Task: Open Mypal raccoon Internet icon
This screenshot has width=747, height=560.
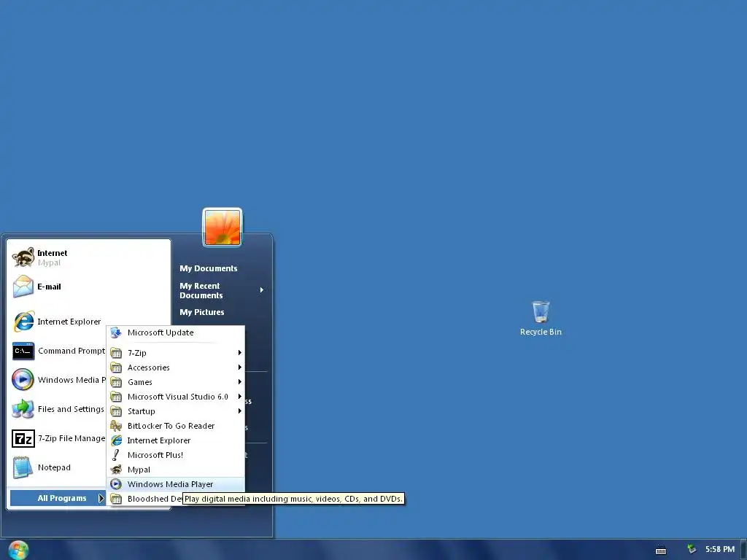Action: click(x=23, y=257)
